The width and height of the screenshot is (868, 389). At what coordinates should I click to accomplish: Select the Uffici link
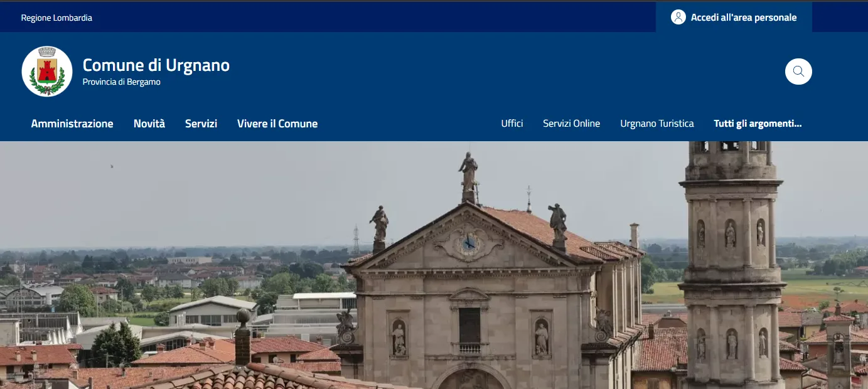click(x=512, y=124)
